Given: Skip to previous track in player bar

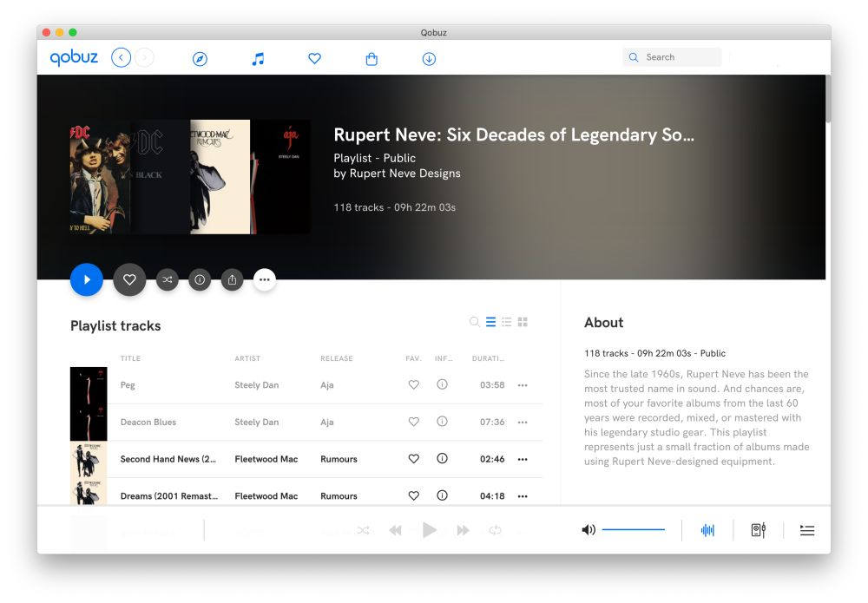Looking at the screenshot, I should pyautogui.click(x=395, y=530).
